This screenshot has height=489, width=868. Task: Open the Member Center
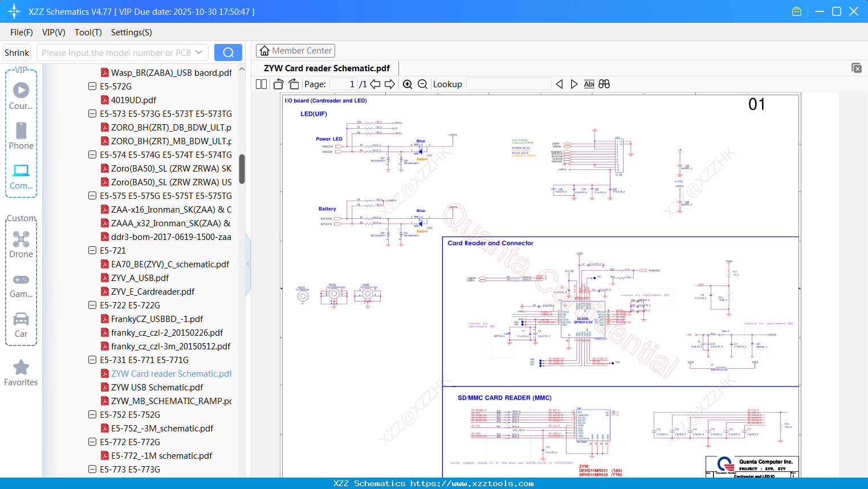coord(295,51)
